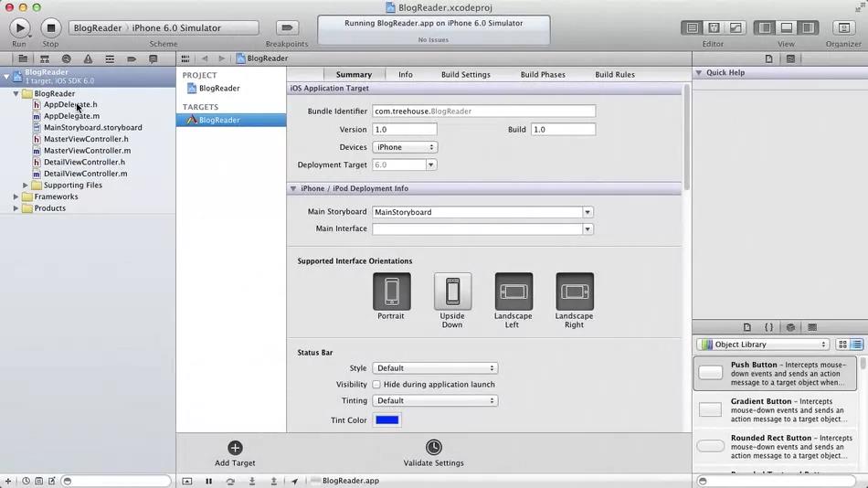Toggle Portrait orientation
The height and width of the screenshot is (488, 868).
[391, 292]
